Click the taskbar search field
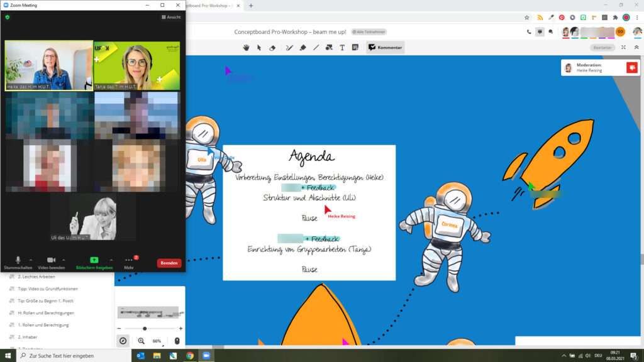This screenshot has height=362, width=644. pos(74,356)
